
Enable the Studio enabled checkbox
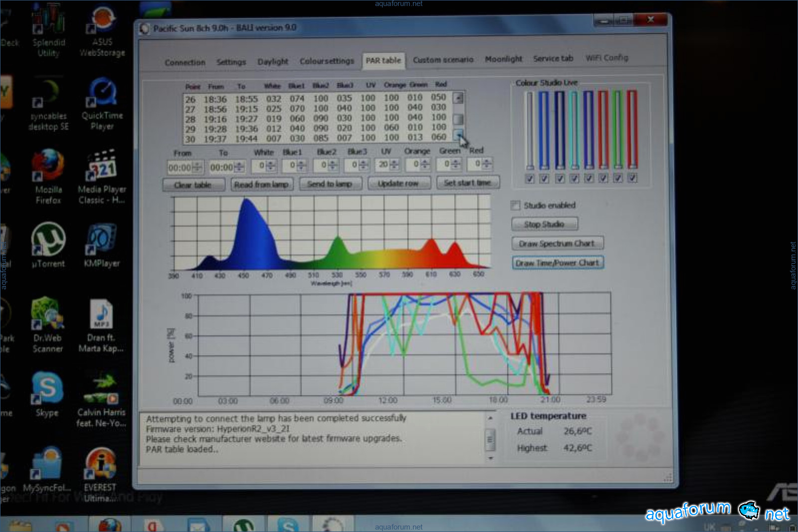coord(516,205)
